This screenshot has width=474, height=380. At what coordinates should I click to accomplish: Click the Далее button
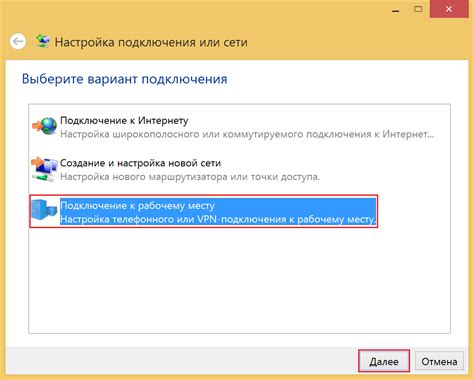coord(384,361)
